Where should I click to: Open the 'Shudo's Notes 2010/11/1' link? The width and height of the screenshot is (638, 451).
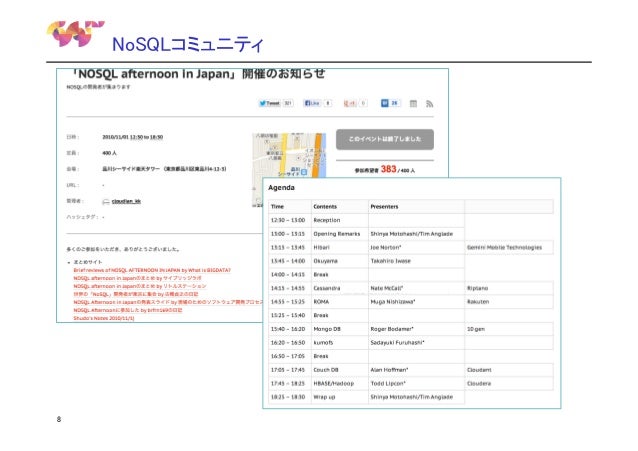click(x=103, y=318)
